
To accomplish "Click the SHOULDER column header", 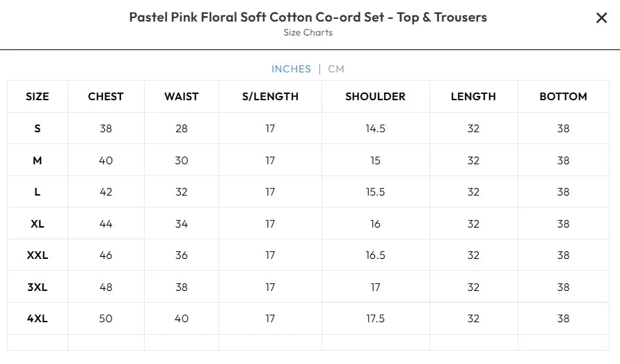I will tap(375, 97).
